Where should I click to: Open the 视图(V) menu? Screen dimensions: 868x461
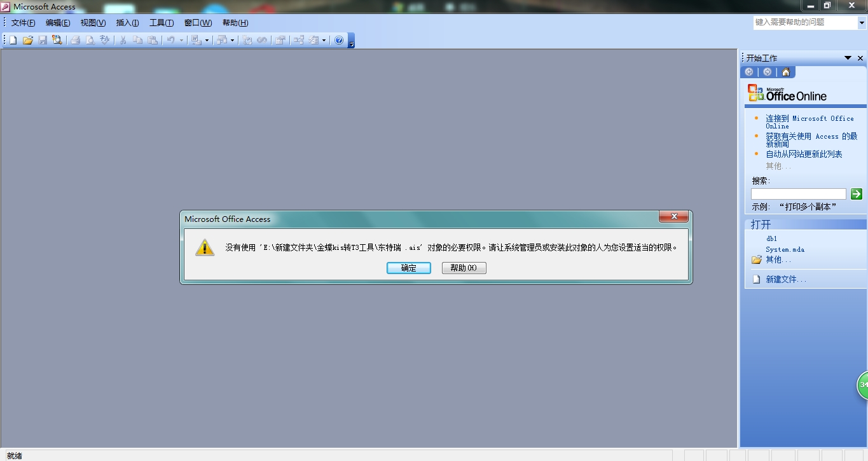click(x=93, y=23)
